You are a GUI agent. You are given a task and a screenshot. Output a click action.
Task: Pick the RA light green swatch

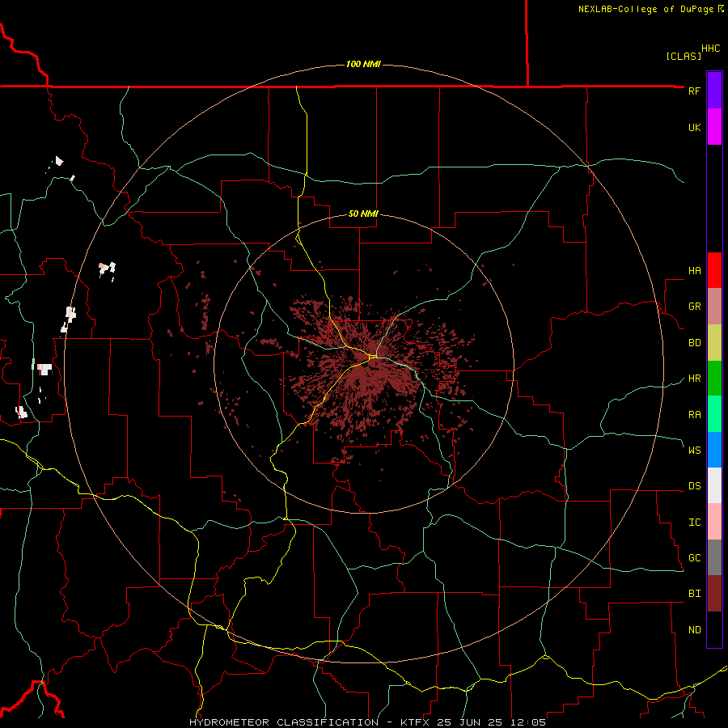(x=714, y=414)
